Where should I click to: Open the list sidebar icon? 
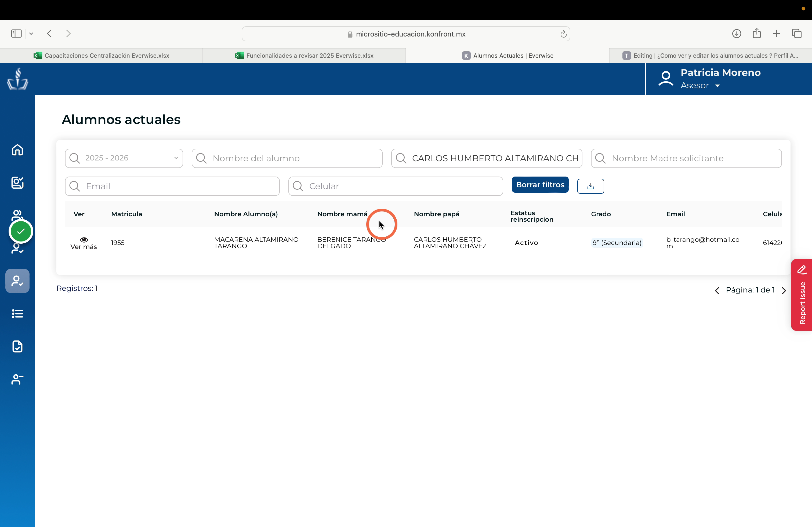17,314
